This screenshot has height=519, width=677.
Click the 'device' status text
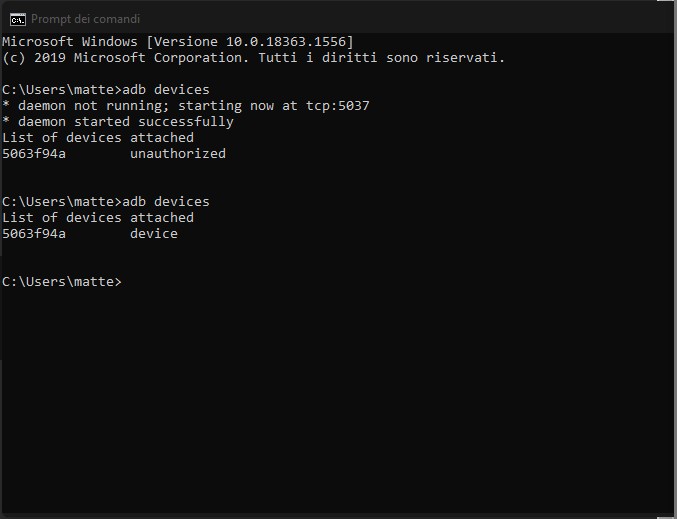click(x=154, y=233)
